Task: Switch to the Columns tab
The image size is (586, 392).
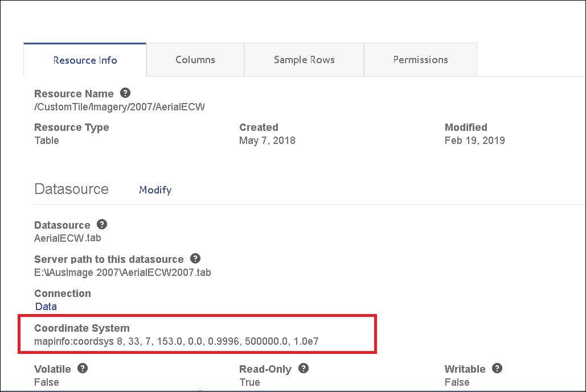Action: click(x=195, y=60)
